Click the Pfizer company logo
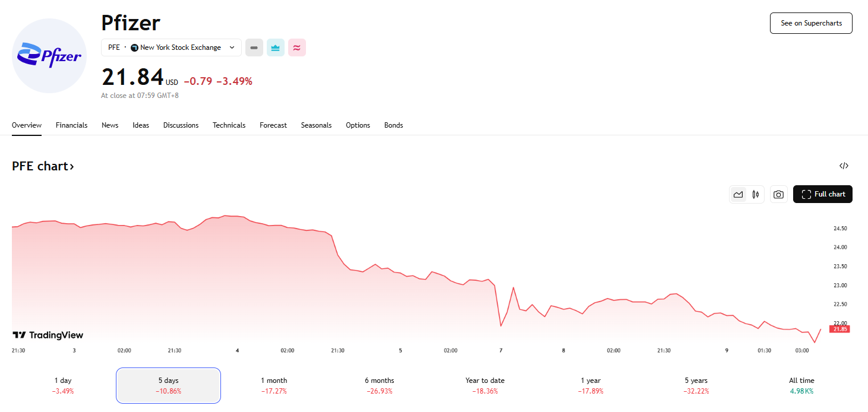This screenshot has height=412, width=868. click(50, 56)
